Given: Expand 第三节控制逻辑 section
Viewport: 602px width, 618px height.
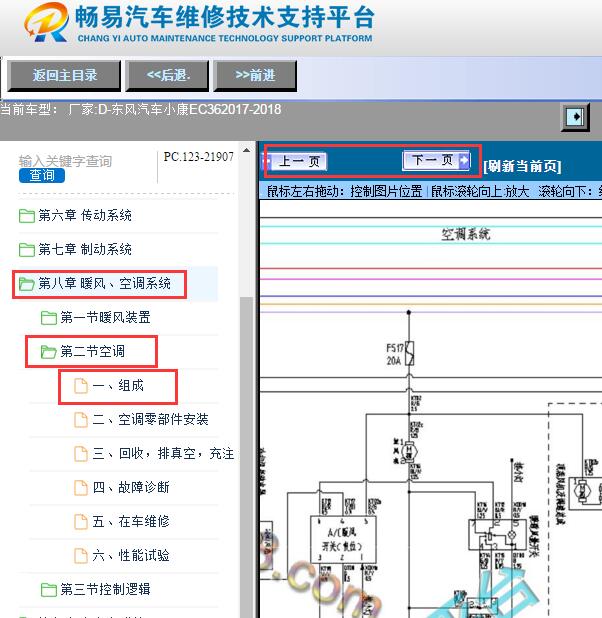Looking at the screenshot, I should pos(105,590).
